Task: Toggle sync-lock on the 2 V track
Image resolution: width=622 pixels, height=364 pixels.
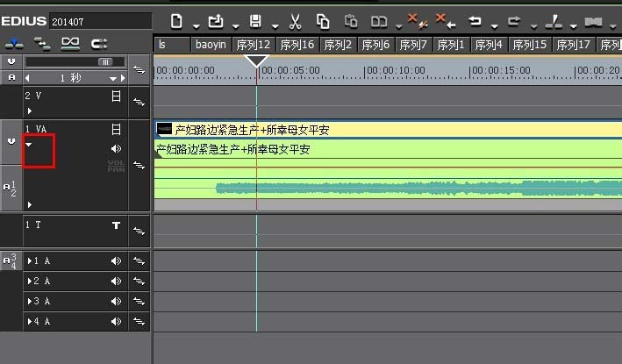Action: click(x=139, y=103)
